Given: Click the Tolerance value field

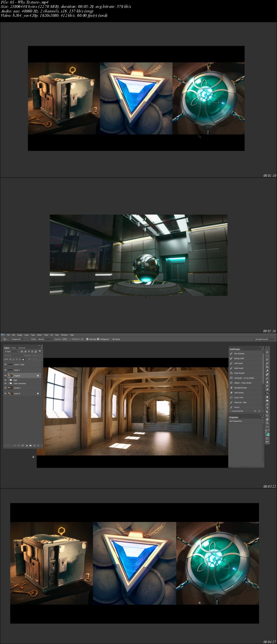Looking at the screenshot, I should [83, 339].
